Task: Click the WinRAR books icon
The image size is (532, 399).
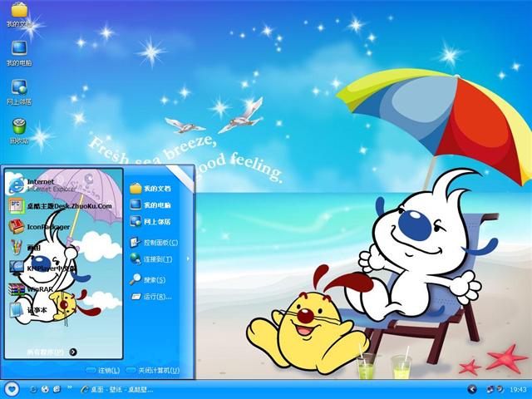Action: coord(16,289)
